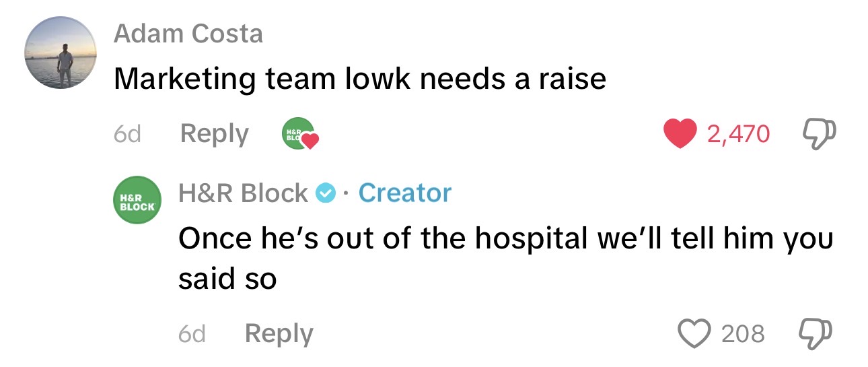Open the H&R Block username link
The width and height of the screenshot is (868, 367).
coord(243,194)
